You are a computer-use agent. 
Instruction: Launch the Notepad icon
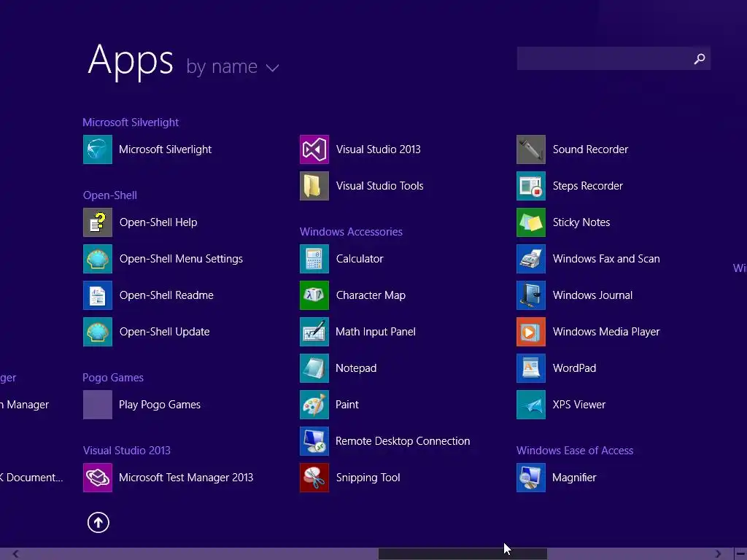click(x=314, y=368)
